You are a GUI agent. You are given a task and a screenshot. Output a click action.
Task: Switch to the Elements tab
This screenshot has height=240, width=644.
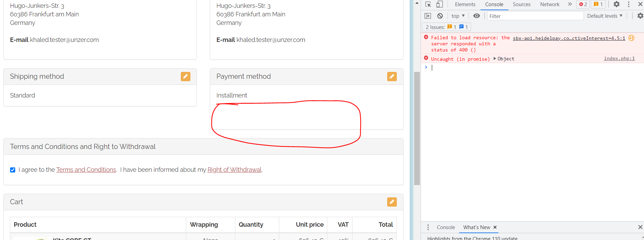pos(465,4)
